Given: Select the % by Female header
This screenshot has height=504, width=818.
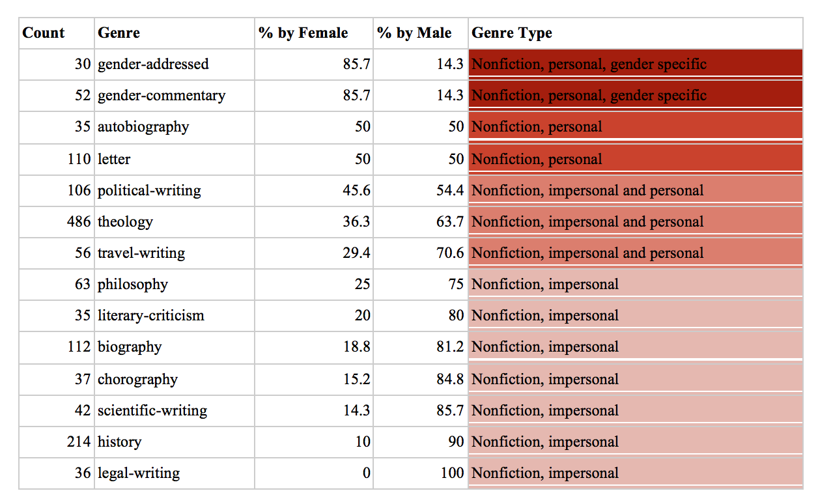Looking at the screenshot, I should (303, 33).
